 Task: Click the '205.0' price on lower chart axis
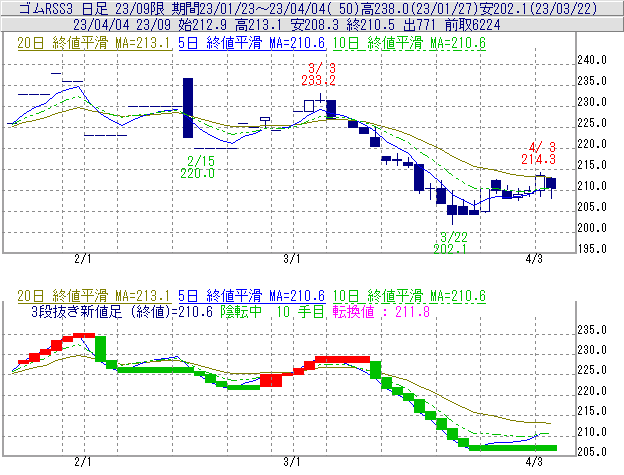[x=592, y=452]
